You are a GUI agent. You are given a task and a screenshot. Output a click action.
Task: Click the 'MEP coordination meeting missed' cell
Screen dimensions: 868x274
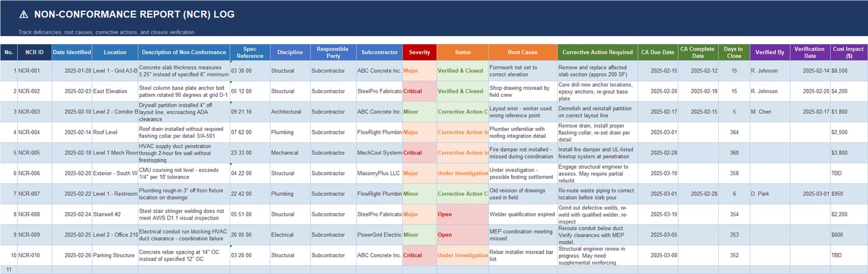(523, 235)
